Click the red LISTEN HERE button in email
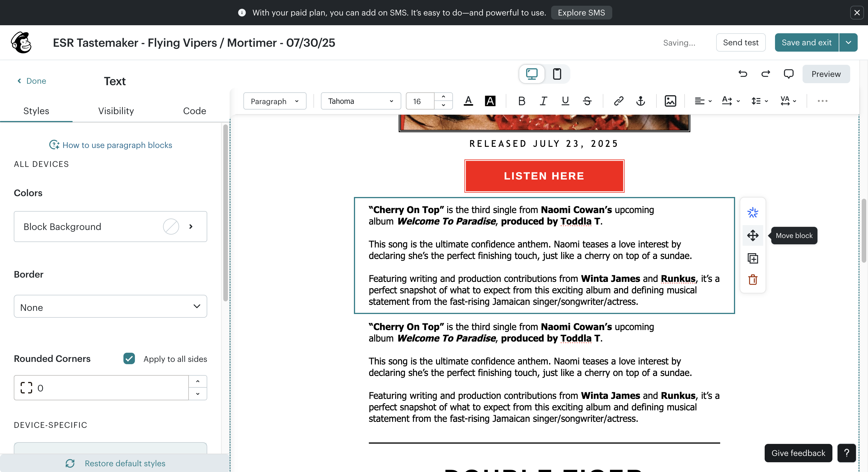Image resolution: width=868 pixels, height=472 pixels. [544, 176]
